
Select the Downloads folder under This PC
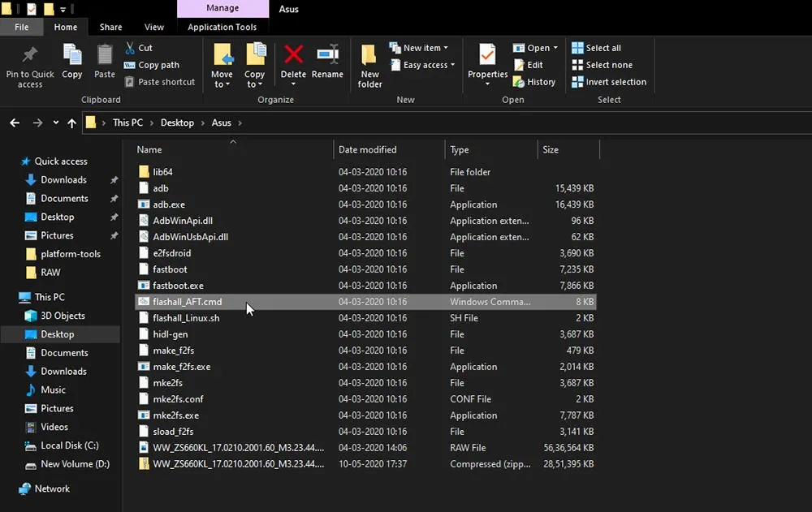click(63, 372)
